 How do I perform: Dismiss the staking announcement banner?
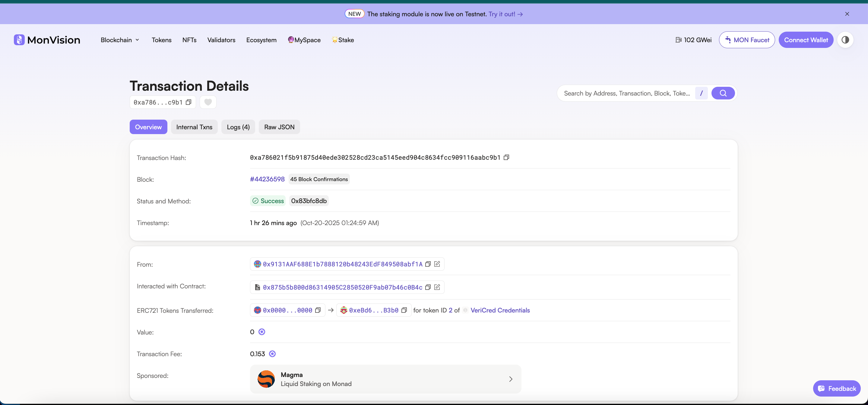coord(847,14)
